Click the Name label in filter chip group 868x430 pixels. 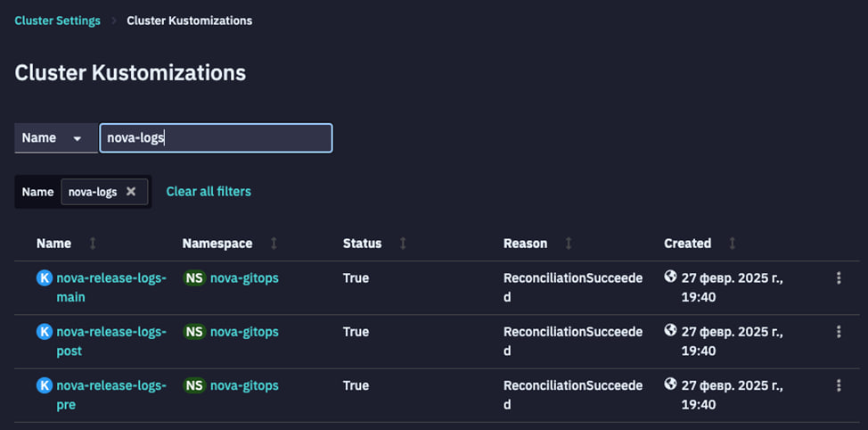tap(37, 192)
